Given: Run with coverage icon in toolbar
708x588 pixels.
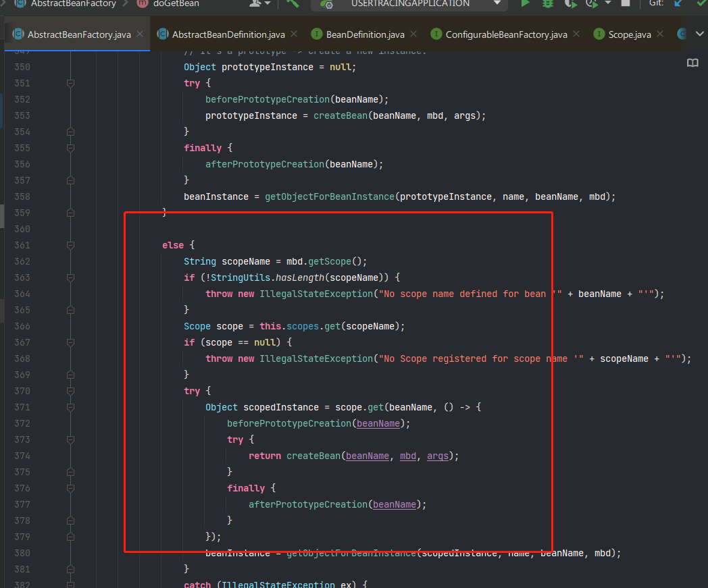Looking at the screenshot, I should click(x=570, y=3).
